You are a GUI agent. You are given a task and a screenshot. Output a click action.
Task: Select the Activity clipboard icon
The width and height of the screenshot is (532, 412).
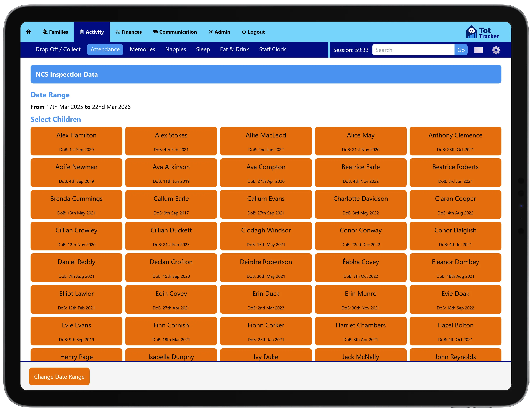tap(82, 32)
